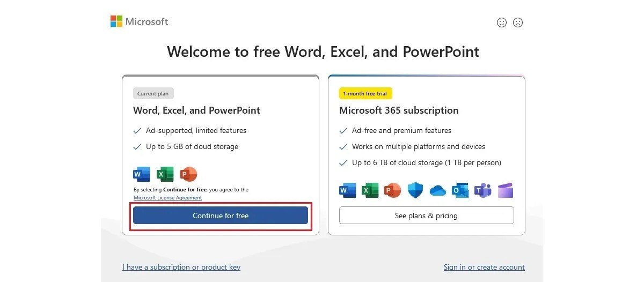This screenshot has height=282, width=644.
Task: Open See plans & pricing
Action: 426,216
